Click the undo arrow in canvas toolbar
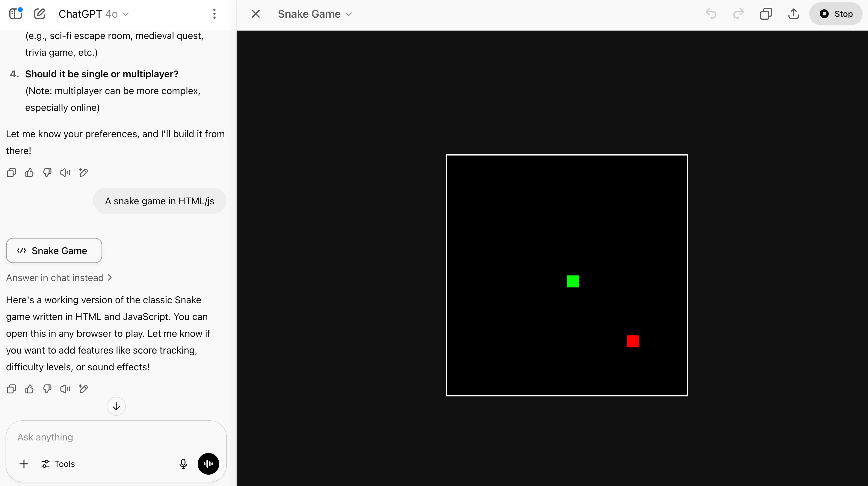Image resolution: width=868 pixels, height=486 pixels. (711, 14)
